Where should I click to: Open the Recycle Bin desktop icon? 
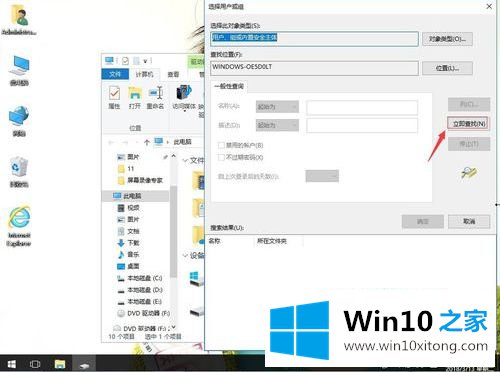tap(19, 172)
